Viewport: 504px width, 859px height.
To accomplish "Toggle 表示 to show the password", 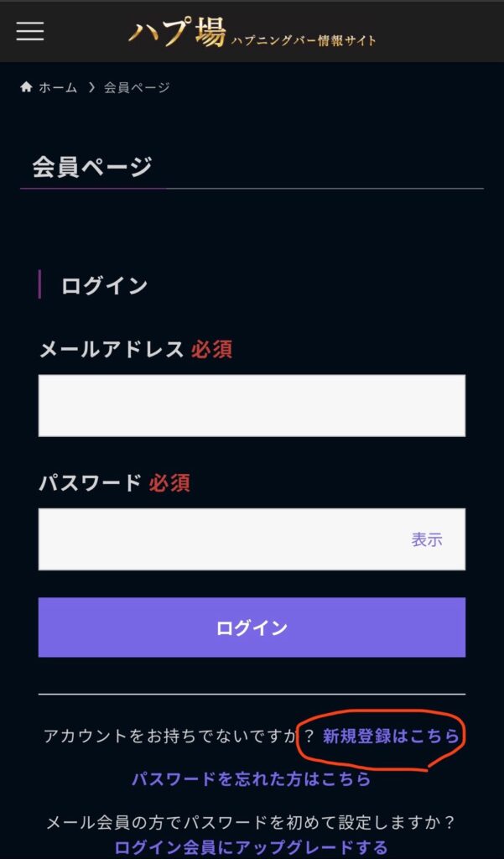I will point(426,539).
